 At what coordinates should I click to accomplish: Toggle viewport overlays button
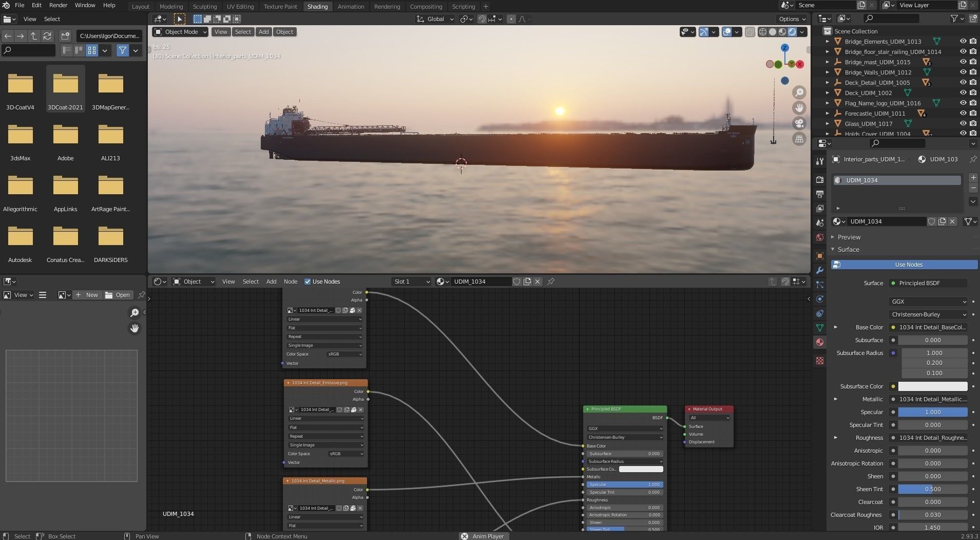pyautogui.click(x=727, y=32)
